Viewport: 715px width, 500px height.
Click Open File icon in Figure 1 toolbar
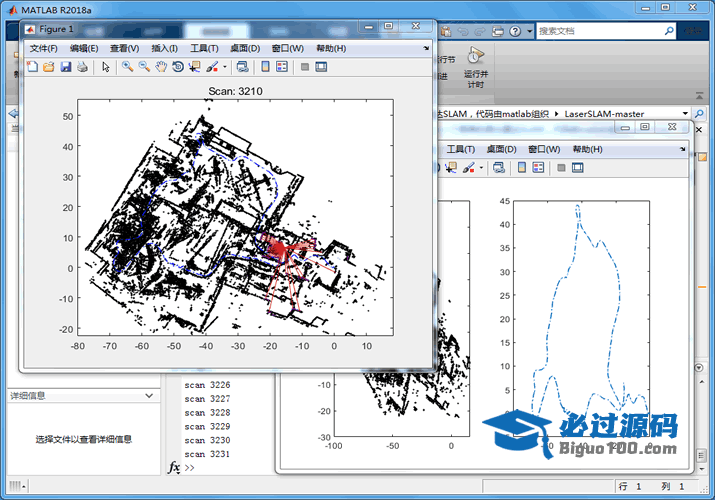49,67
